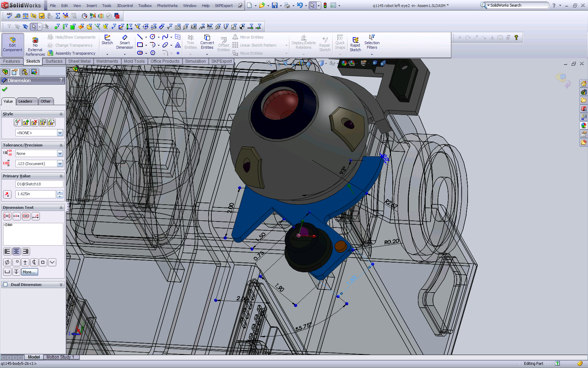Open the Style NONE dropdown

[x=60, y=133]
